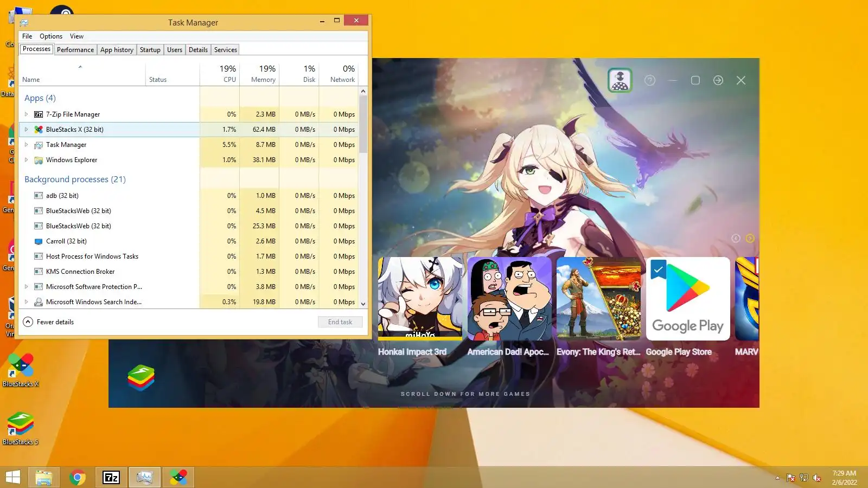This screenshot has height=488, width=868.
Task: Switch to the Details tab
Action: pos(198,50)
